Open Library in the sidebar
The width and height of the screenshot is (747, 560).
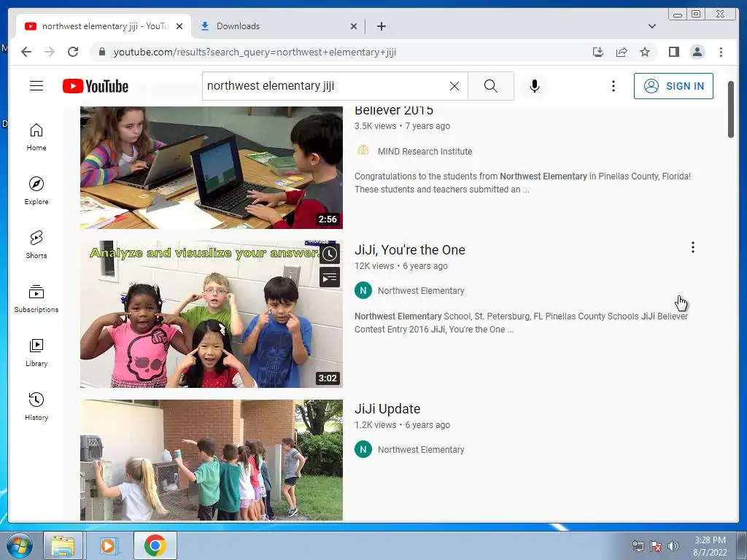click(x=36, y=352)
